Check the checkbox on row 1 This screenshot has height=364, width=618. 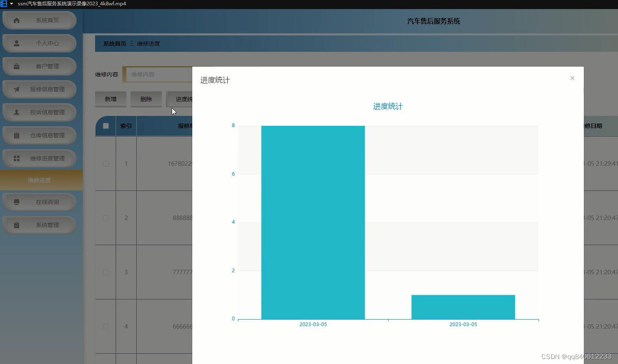click(105, 163)
